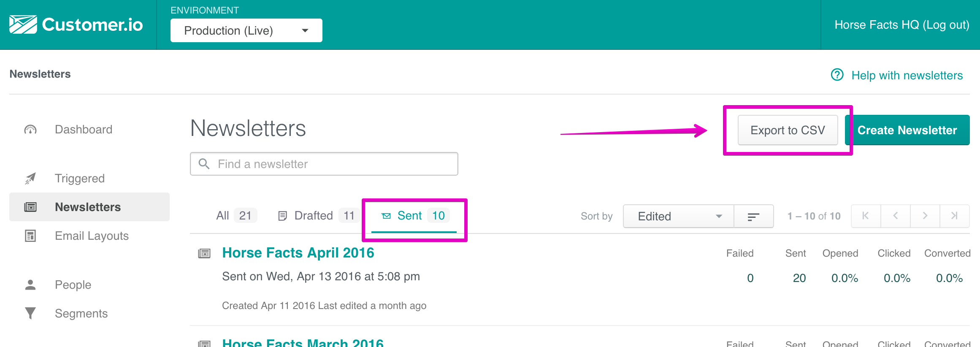The height and width of the screenshot is (347, 980).
Task: Click the Create Newsletter button
Action: coord(907,130)
